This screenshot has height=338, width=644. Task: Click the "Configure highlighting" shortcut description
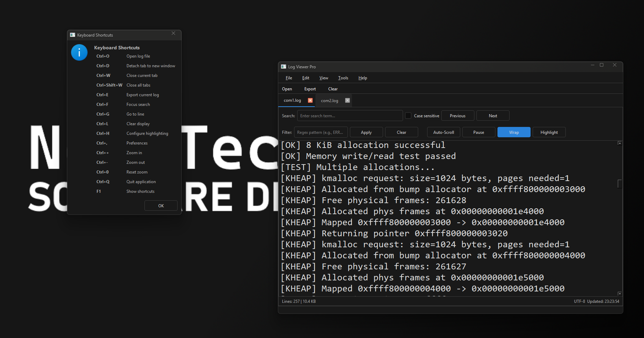(147, 133)
